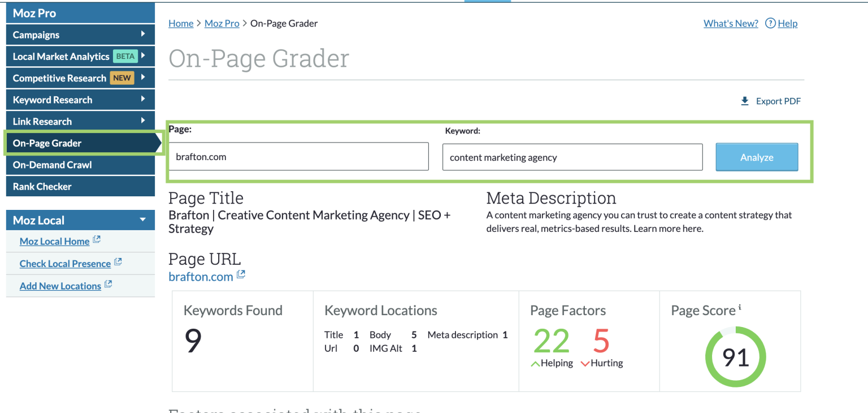Click the On-Page Grader page heading
868x413 pixels.
click(259, 58)
